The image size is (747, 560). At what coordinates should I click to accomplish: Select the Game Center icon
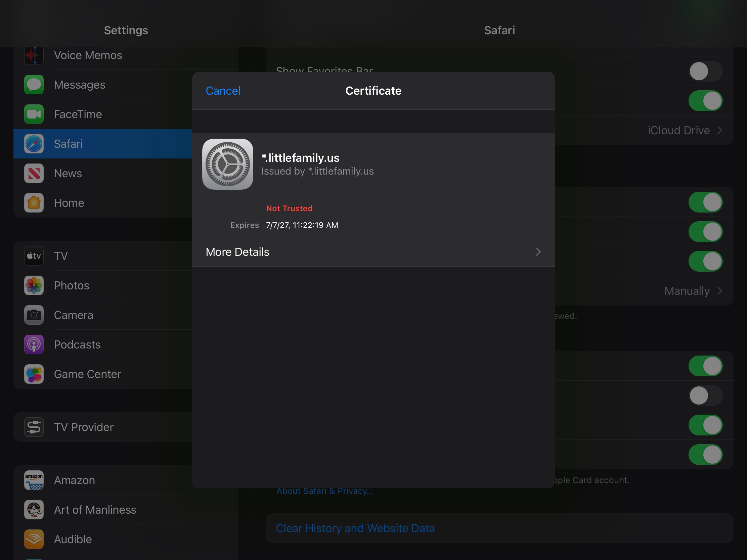[34, 374]
